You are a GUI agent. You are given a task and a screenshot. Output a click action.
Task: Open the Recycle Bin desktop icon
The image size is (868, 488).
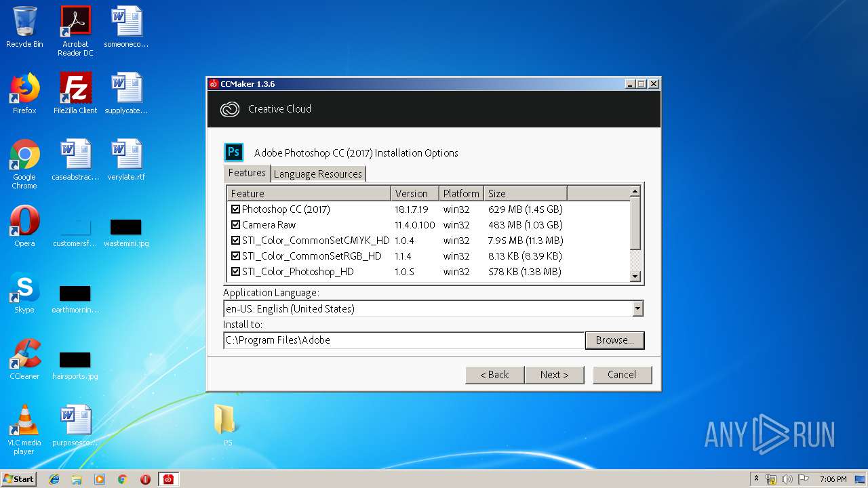[x=24, y=27]
